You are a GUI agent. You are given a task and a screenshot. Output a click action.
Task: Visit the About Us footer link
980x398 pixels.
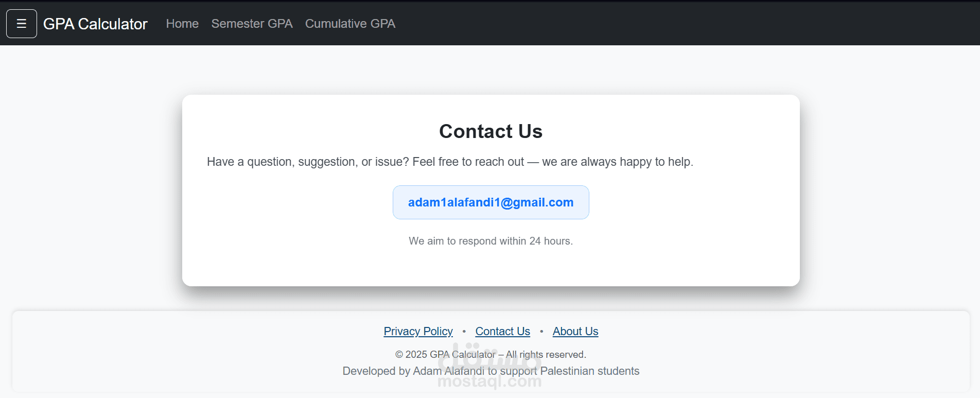pyautogui.click(x=575, y=331)
